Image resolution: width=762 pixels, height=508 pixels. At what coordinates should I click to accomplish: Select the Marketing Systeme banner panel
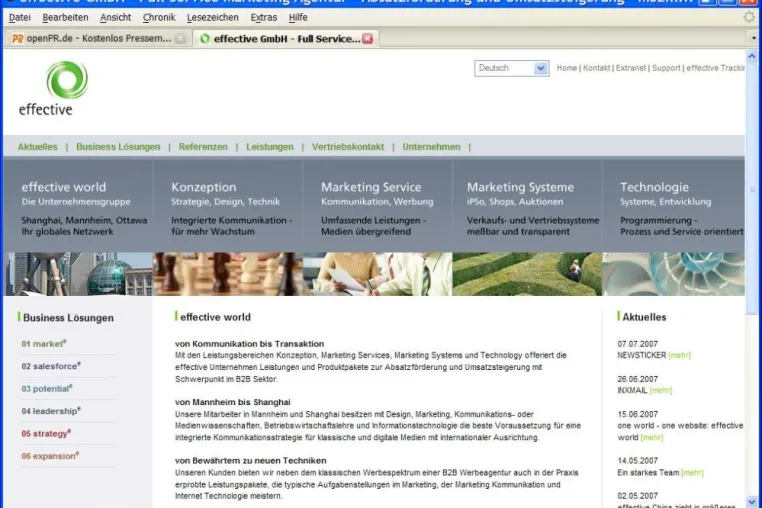pos(527,206)
